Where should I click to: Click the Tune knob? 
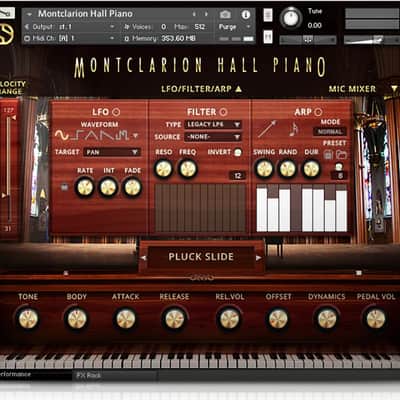291,18
